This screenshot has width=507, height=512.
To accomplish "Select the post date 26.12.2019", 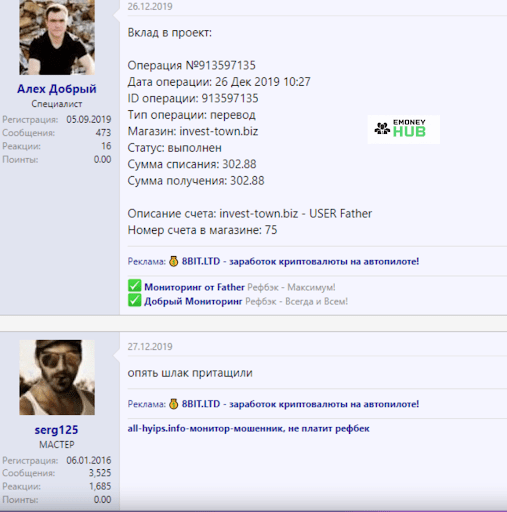I will click(150, 6).
